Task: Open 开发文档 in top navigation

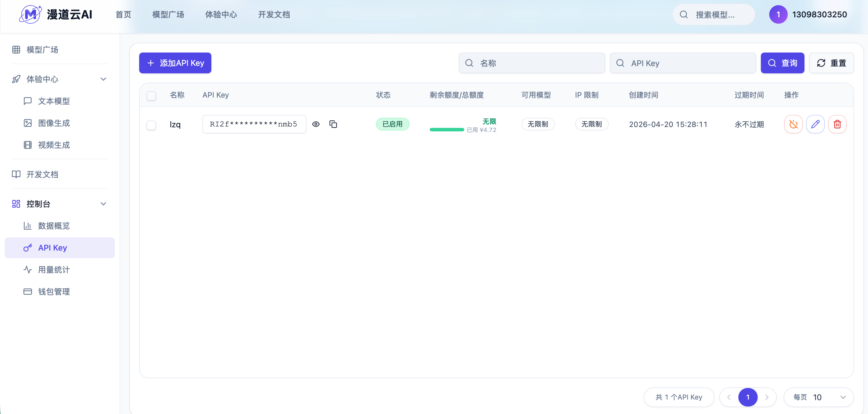Action: click(x=274, y=14)
